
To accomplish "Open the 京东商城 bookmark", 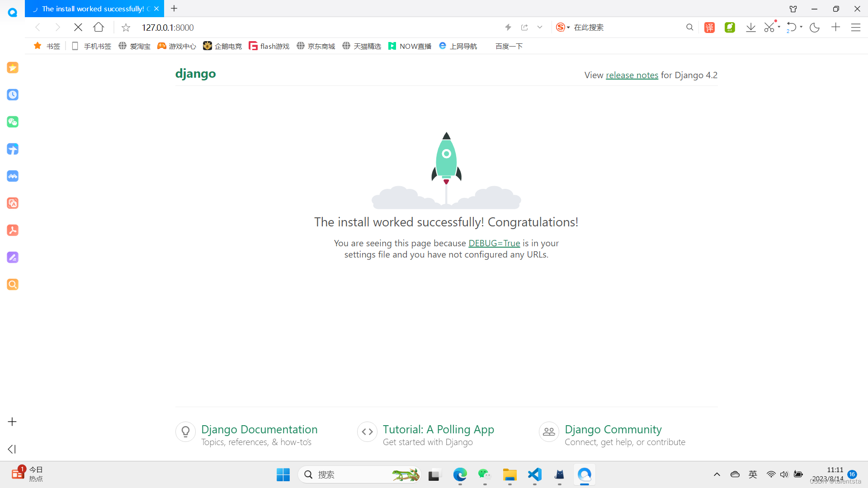I will point(316,46).
